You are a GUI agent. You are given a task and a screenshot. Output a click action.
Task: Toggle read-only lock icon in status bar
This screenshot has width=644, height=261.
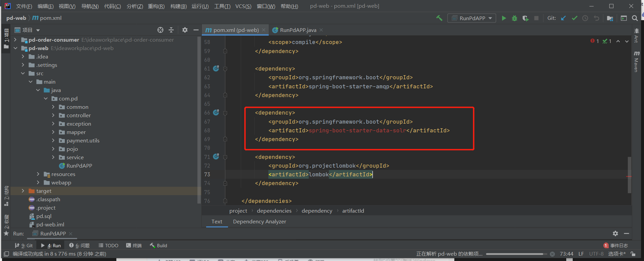click(633, 254)
